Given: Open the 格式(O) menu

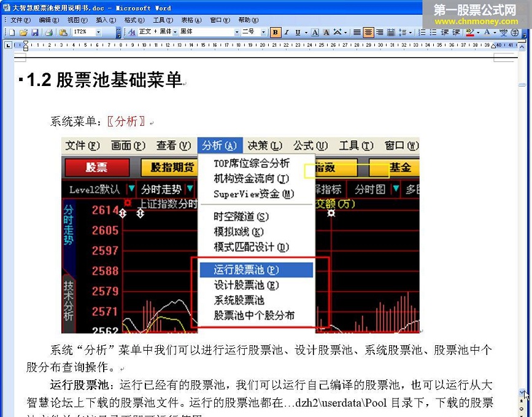Looking at the screenshot, I should [134, 20].
